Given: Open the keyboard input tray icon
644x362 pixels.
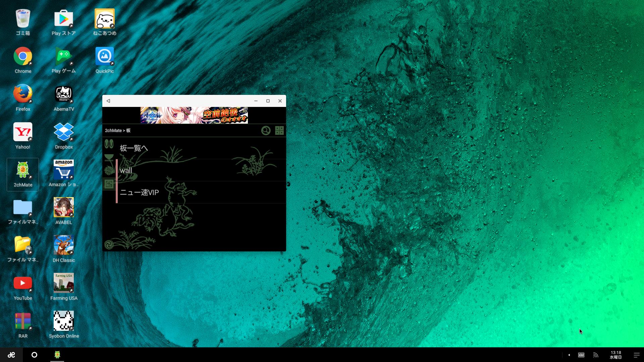Looking at the screenshot, I should coord(581,355).
